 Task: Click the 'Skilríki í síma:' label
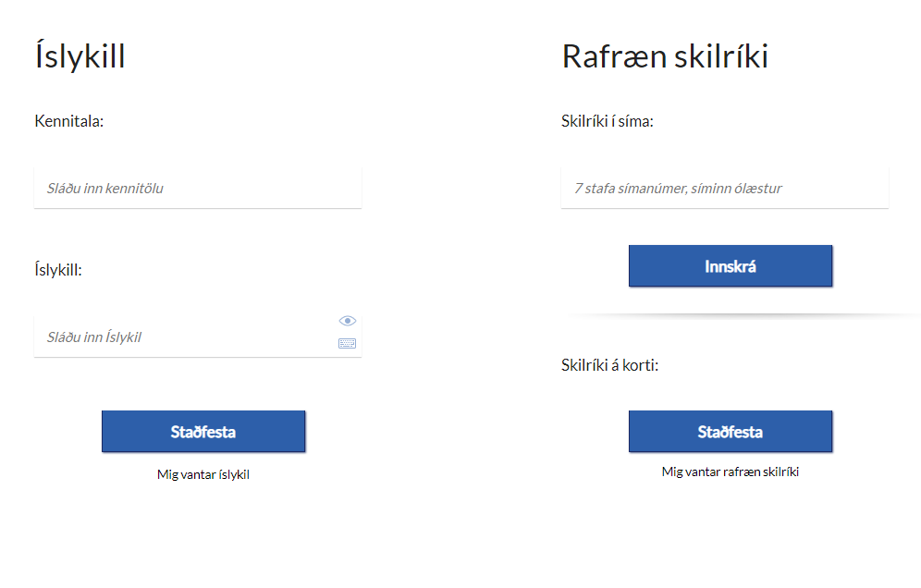pos(608,121)
